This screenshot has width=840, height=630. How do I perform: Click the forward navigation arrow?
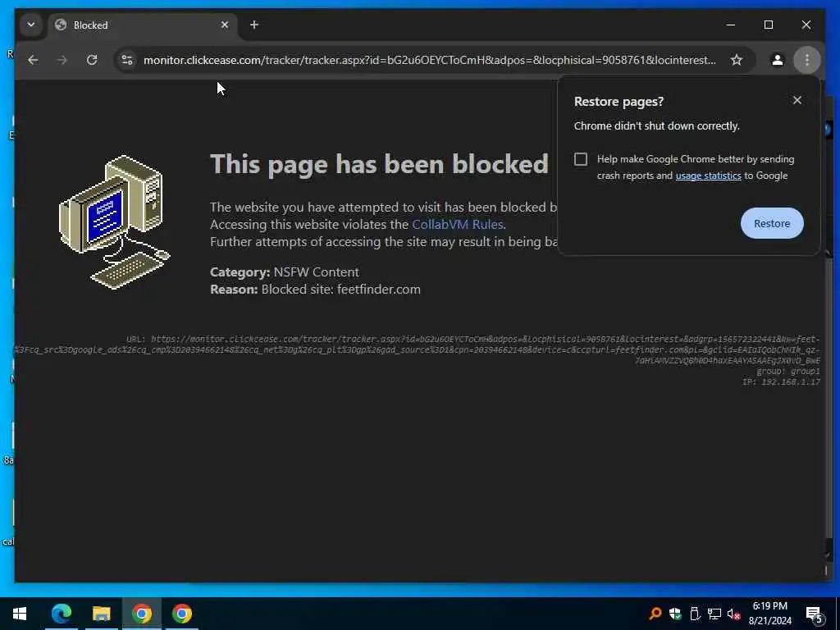(x=62, y=60)
